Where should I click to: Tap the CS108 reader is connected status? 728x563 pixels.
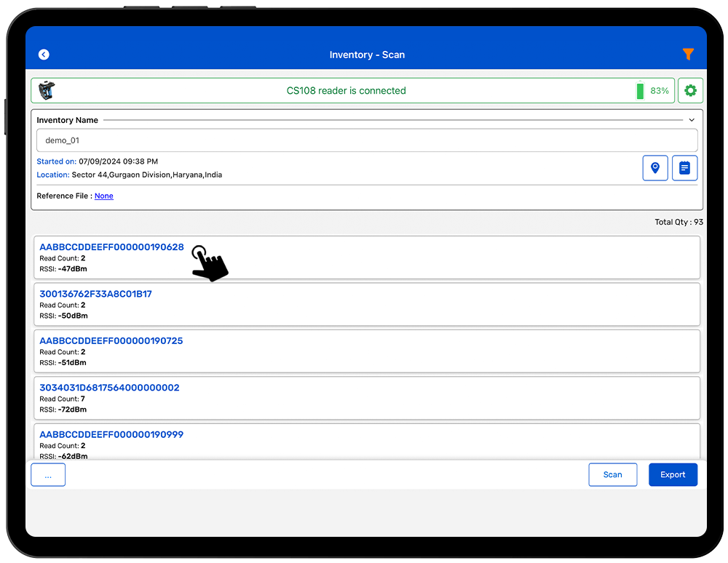point(346,91)
